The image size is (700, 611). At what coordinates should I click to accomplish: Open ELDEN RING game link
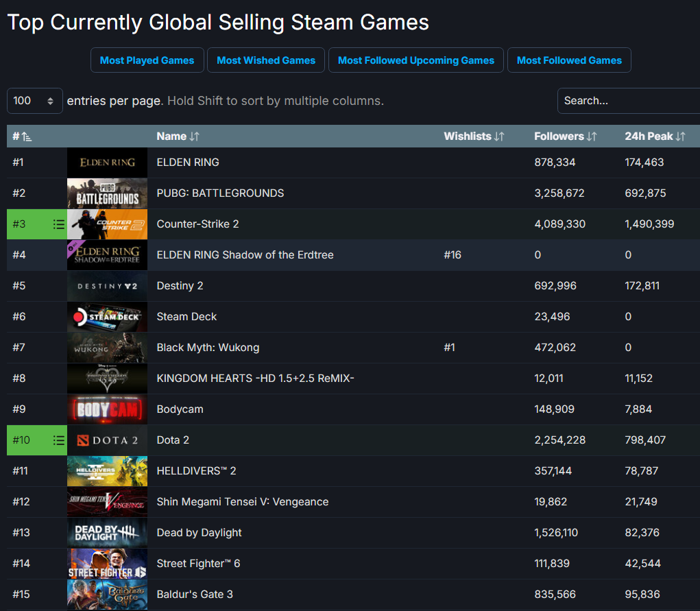click(188, 163)
